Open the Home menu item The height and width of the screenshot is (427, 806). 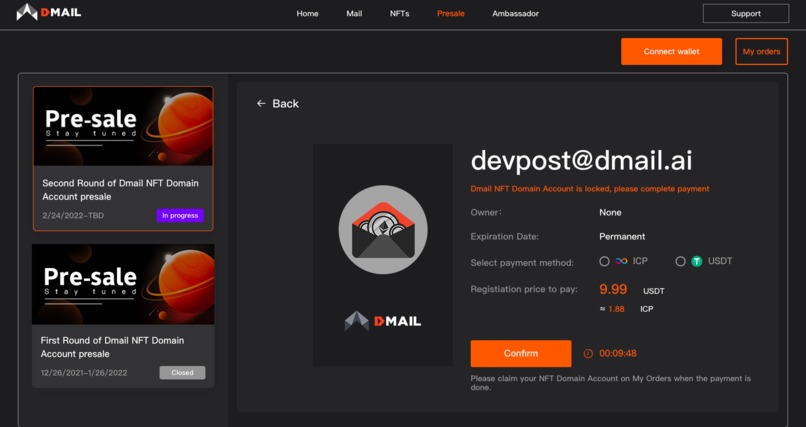[307, 14]
